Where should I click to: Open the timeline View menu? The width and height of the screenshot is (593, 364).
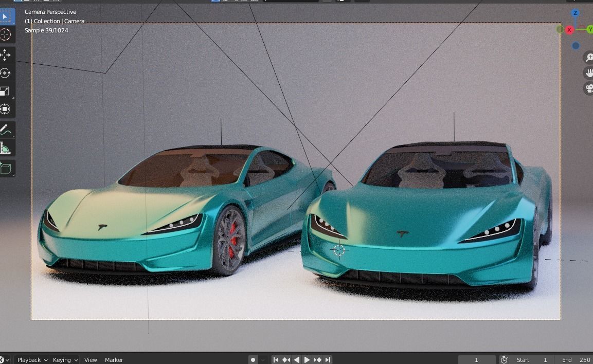91,359
